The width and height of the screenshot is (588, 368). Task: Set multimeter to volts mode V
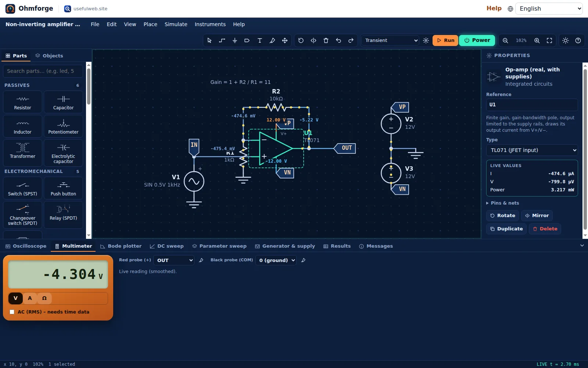pyautogui.click(x=15, y=298)
